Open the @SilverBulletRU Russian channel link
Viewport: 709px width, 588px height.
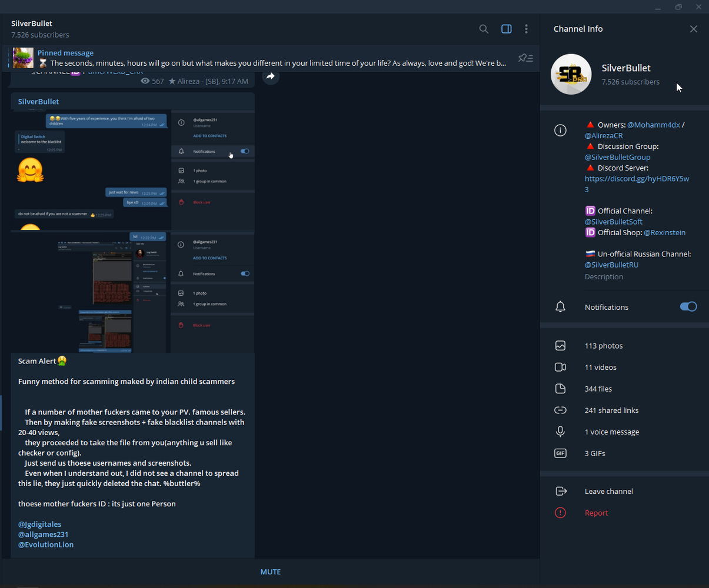(x=611, y=265)
